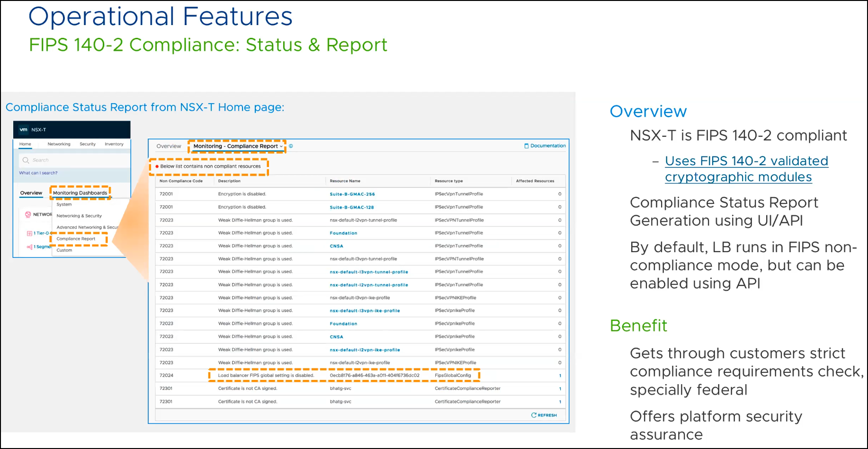Click the Segment icon in NSX-T overview
Viewport: 868px width, 449px height.
click(29, 247)
